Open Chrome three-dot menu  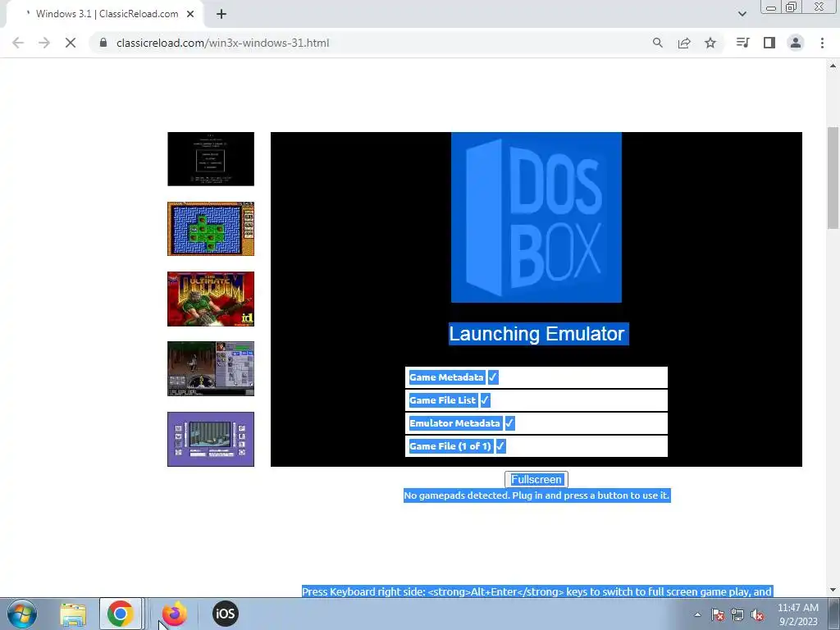click(x=822, y=43)
